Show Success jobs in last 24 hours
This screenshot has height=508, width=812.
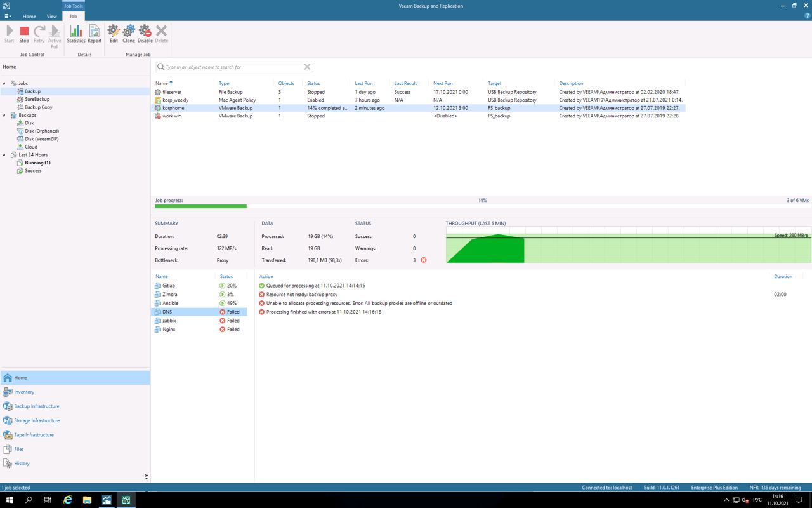tap(33, 171)
